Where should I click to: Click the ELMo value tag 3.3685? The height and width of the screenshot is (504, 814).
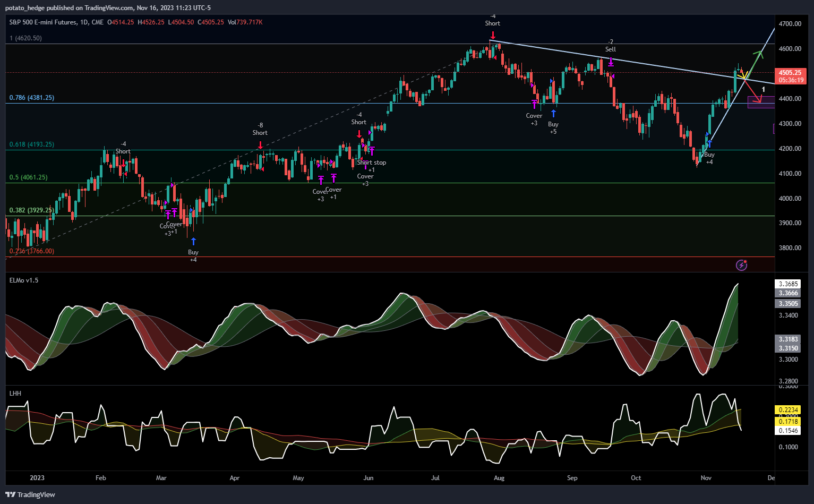tap(789, 284)
